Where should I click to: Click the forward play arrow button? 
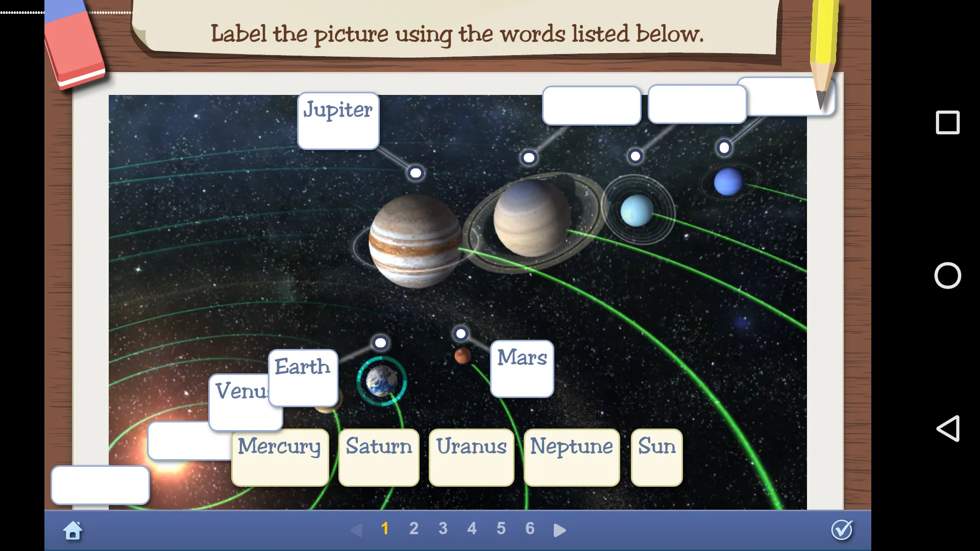tap(559, 530)
